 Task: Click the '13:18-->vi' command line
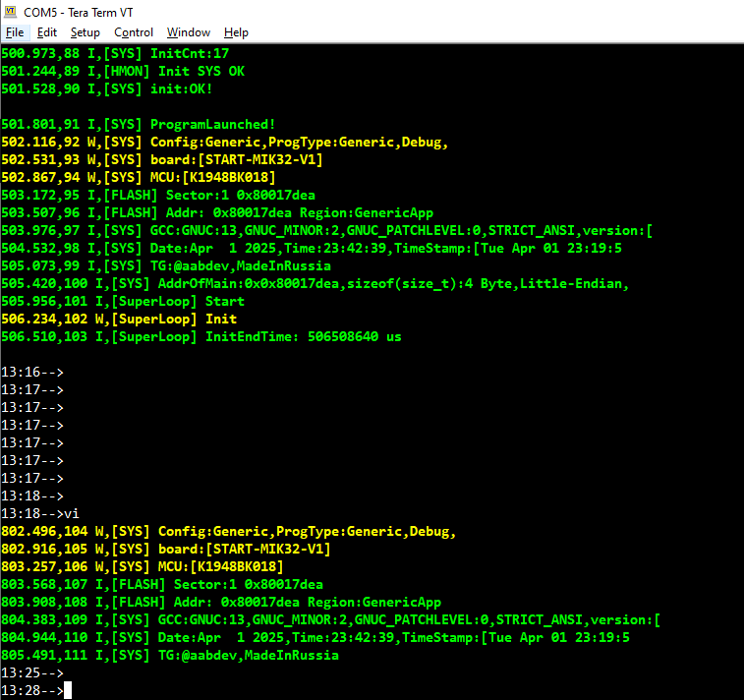(x=40, y=514)
